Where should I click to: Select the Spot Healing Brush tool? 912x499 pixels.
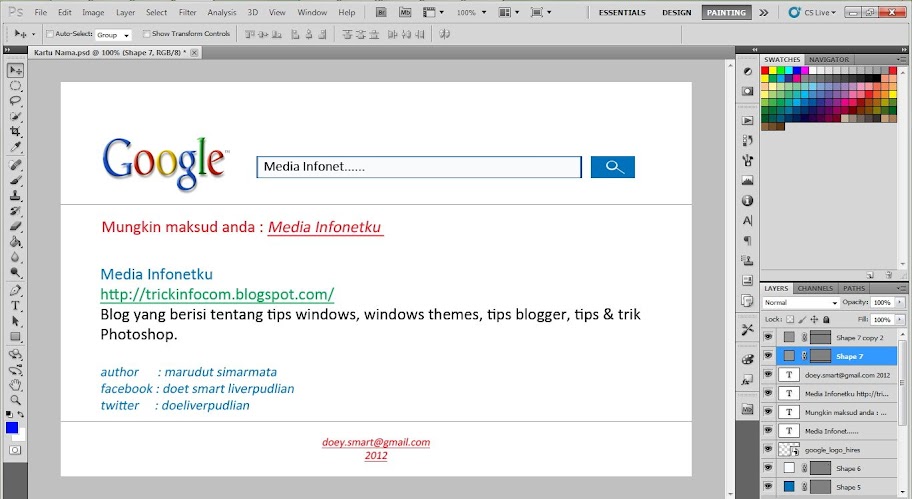pyautogui.click(x=15, y=165)
